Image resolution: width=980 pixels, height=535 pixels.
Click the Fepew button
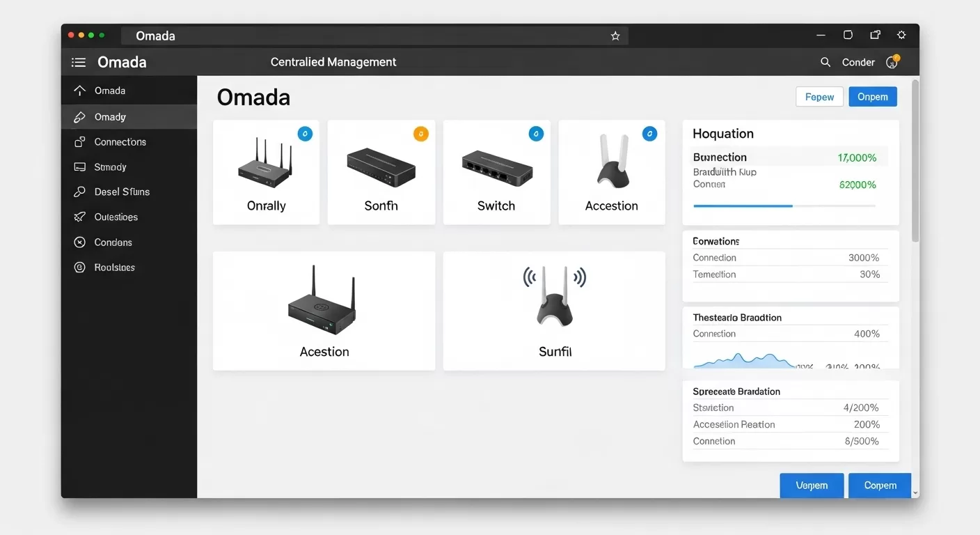pyautogui.click(x=819, y=97)
